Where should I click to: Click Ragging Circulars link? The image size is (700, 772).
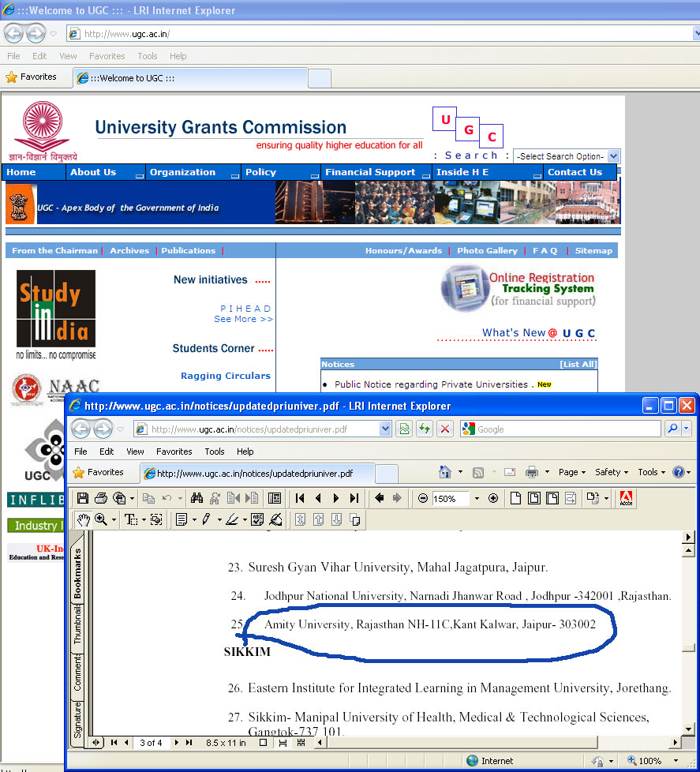point(226,376)
